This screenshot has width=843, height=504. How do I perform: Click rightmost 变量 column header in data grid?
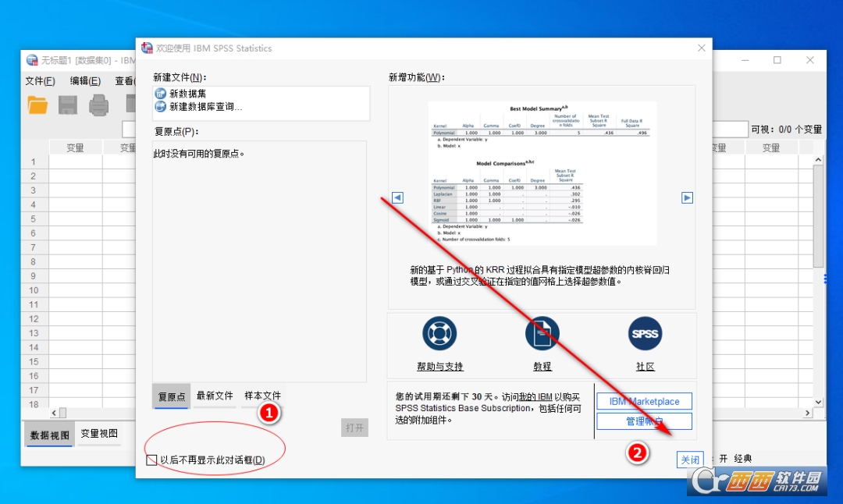[771, 147]
